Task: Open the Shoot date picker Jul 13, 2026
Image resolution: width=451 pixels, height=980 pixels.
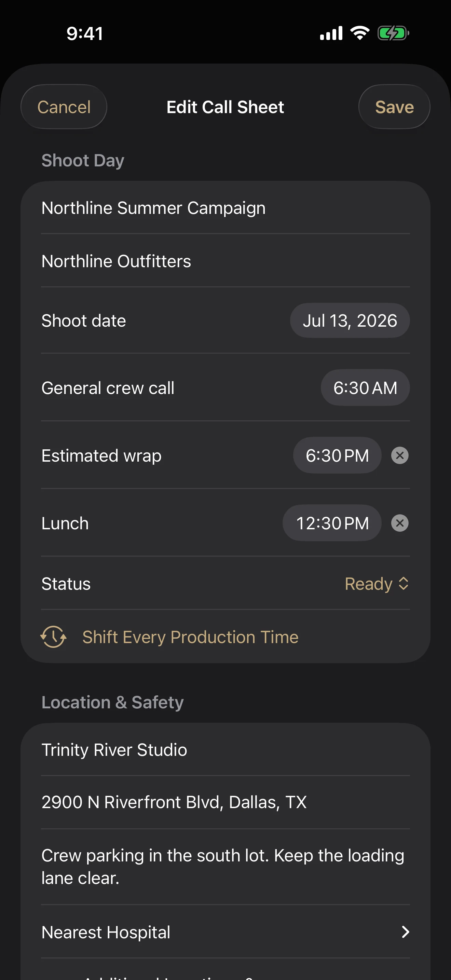Action: coord(350,320)
